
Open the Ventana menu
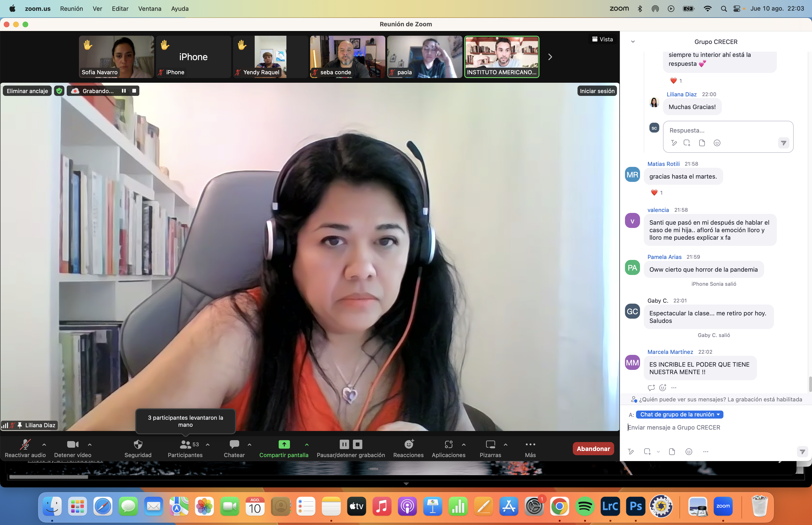(x=150, y=8)
